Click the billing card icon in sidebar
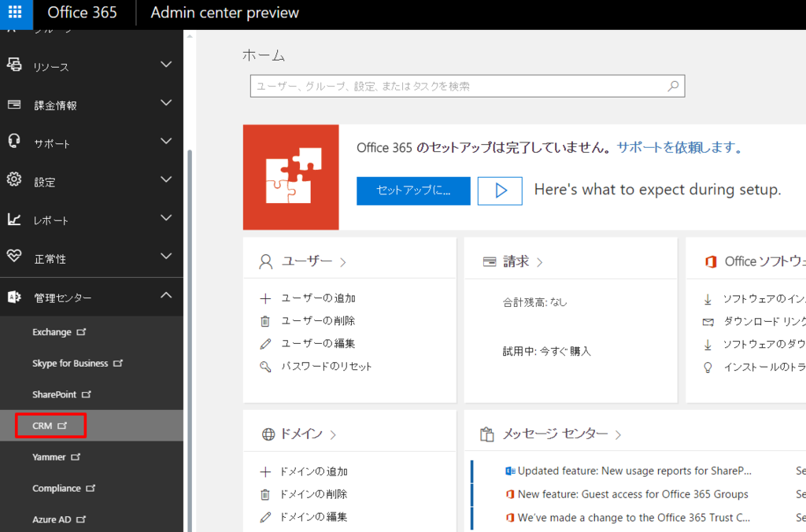This screenshot has height=532, width=806. tap(14, 105)
